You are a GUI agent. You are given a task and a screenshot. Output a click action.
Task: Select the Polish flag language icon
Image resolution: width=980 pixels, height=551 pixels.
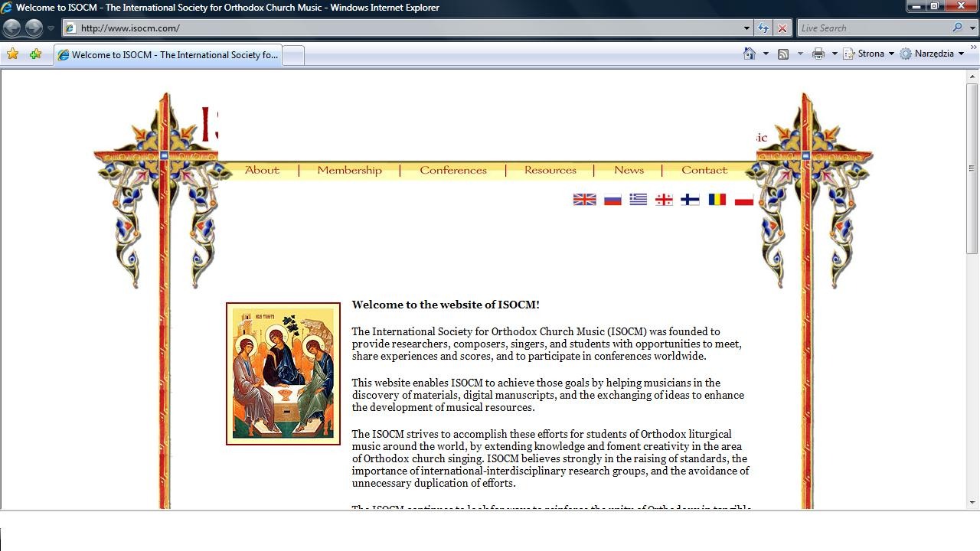(x=744, y=200)
